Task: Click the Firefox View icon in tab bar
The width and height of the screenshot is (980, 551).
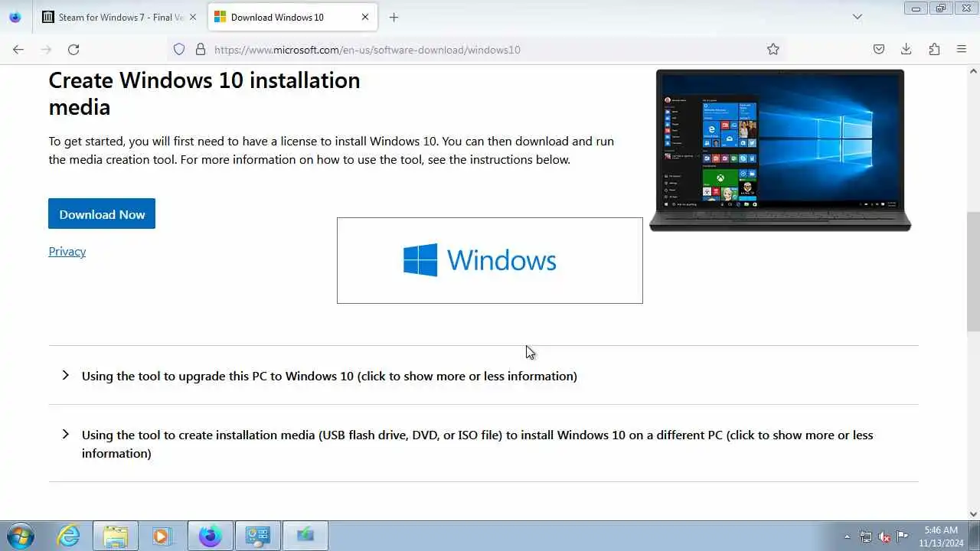Action: [x=15, y=17]
